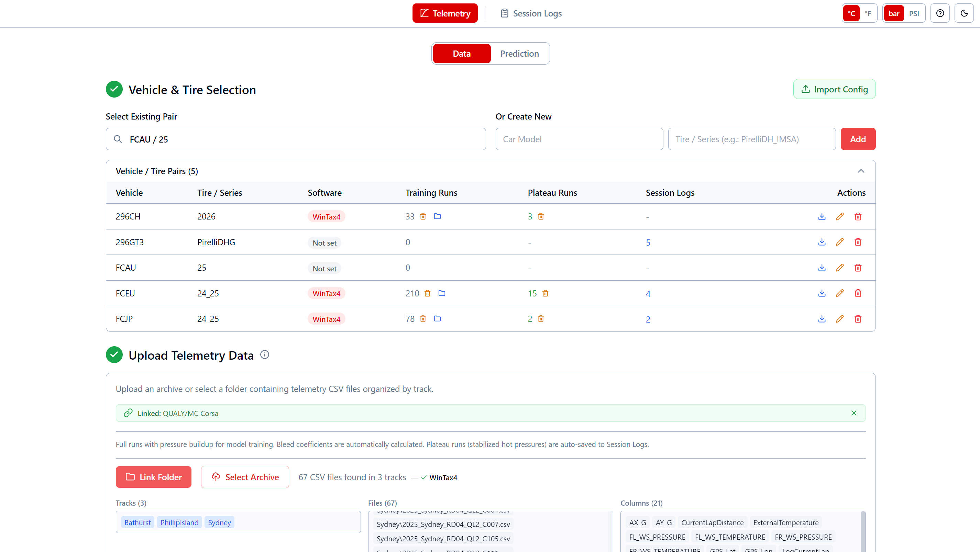980x552 pixels.
Task: Delete the FCAU vehicle pair
Action: point(858,268)
